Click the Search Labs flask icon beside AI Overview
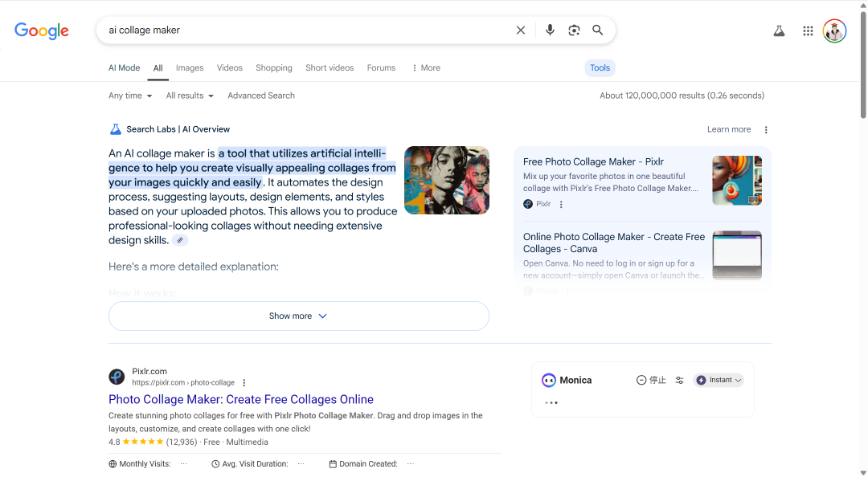868x477 pixels. (115, 129)
